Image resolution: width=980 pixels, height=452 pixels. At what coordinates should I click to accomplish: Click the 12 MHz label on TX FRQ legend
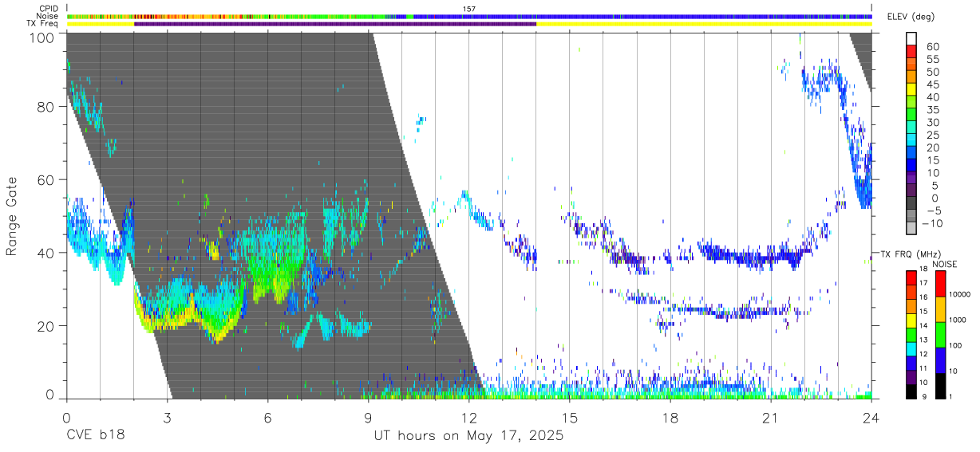(x=925, y=355)
